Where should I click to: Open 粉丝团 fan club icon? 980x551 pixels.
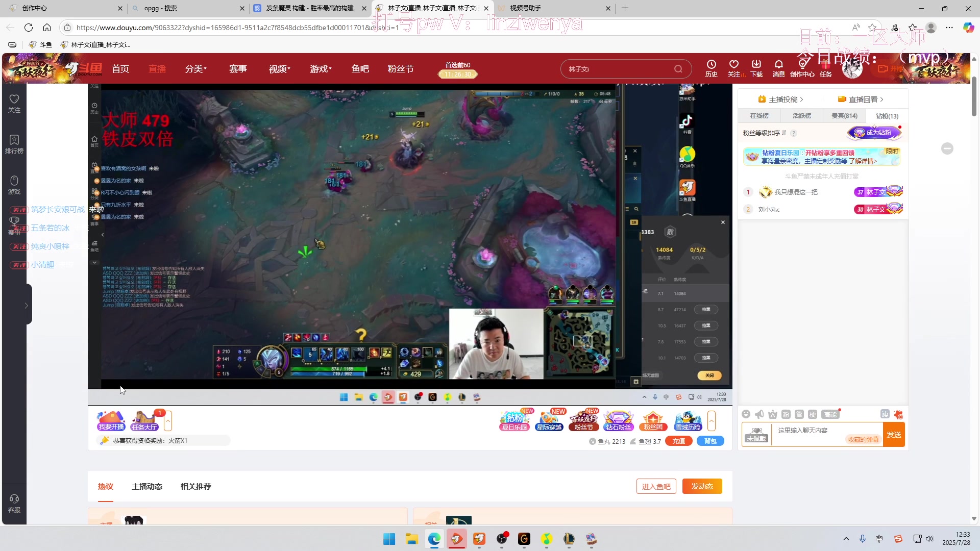click(653, 421)
